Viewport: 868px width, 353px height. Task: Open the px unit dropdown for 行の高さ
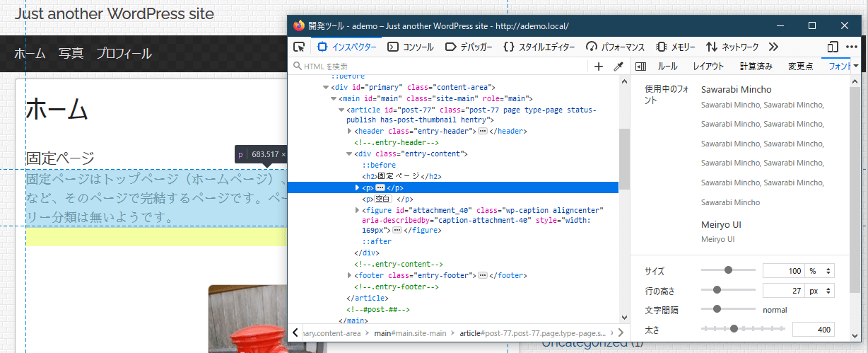coord(820,291)
